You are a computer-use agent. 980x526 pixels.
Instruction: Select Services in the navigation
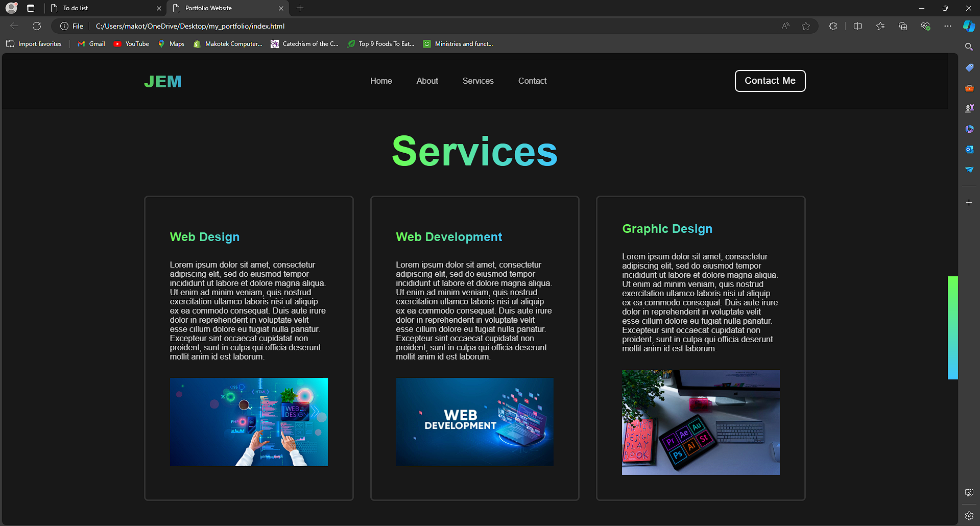478,81
